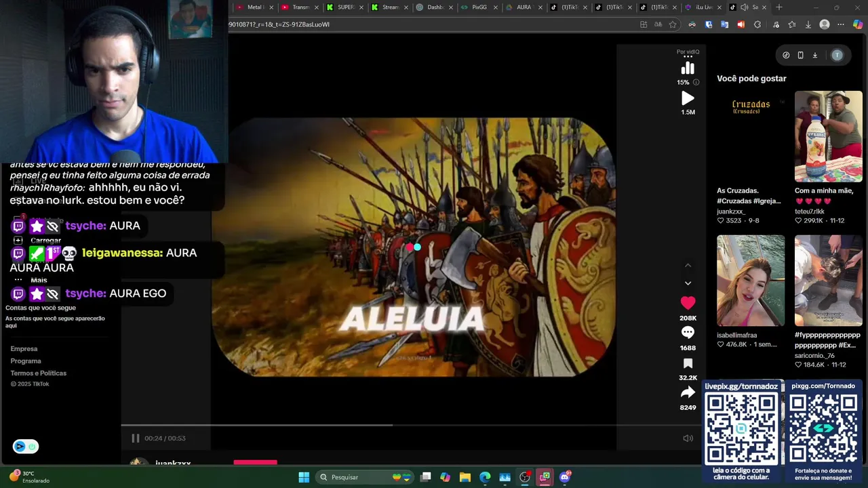
Task: Open the OBS Studio taskbar icon
Action: point(525,477)
